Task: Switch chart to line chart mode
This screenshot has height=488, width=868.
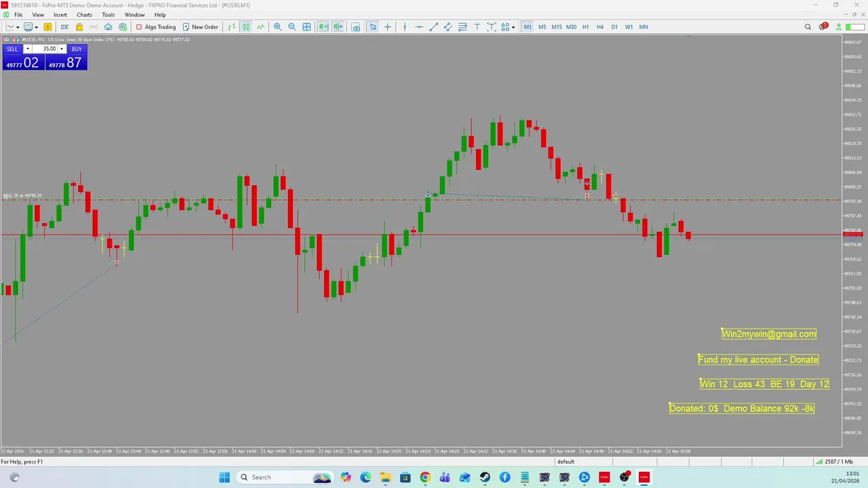Action: click(x=260, y=27)
